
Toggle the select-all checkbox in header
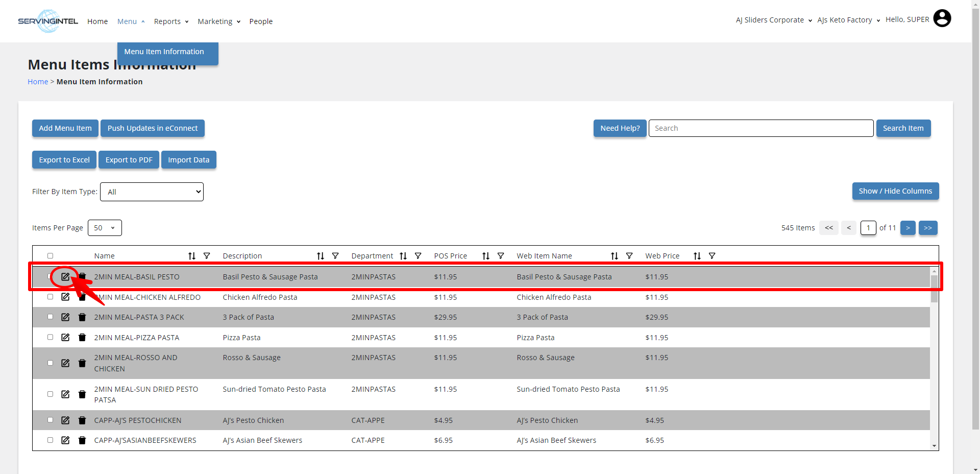coord(50,256)
